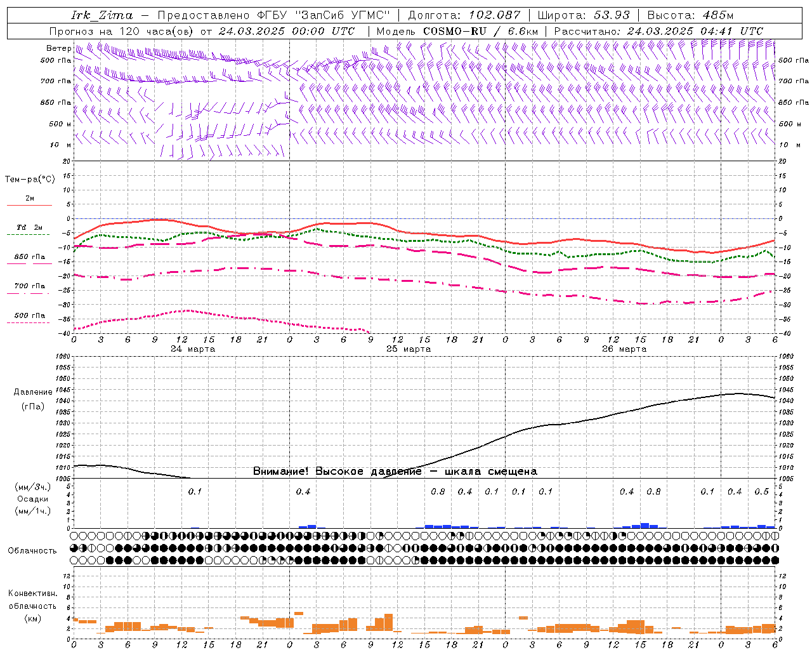Click 1045 on the right pressure axis

(786, 390)
